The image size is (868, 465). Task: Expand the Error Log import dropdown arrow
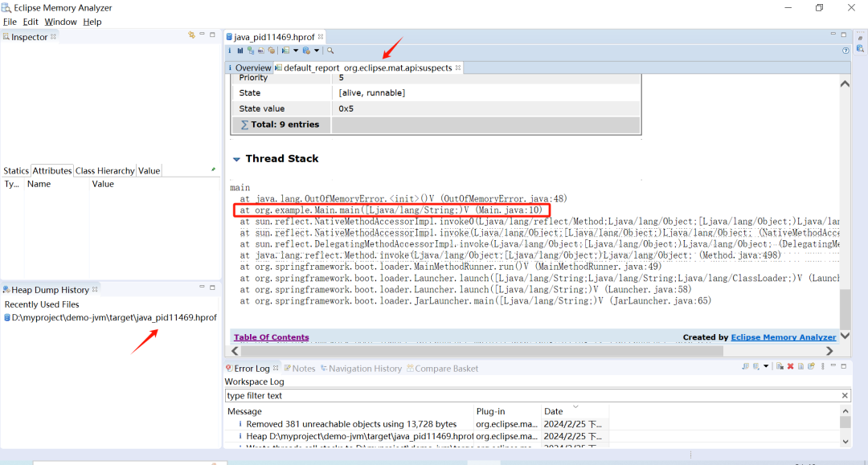766,366
